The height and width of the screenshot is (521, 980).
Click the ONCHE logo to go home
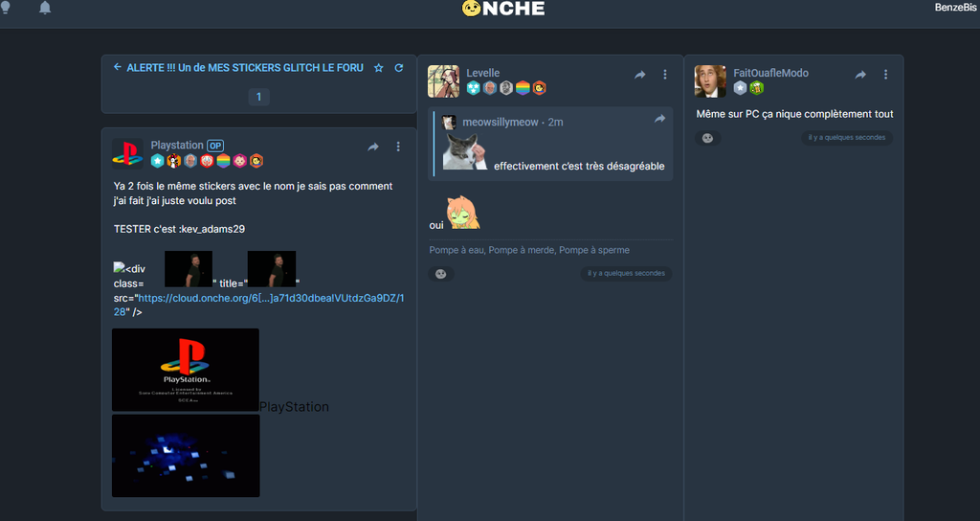tap(502, 9)
